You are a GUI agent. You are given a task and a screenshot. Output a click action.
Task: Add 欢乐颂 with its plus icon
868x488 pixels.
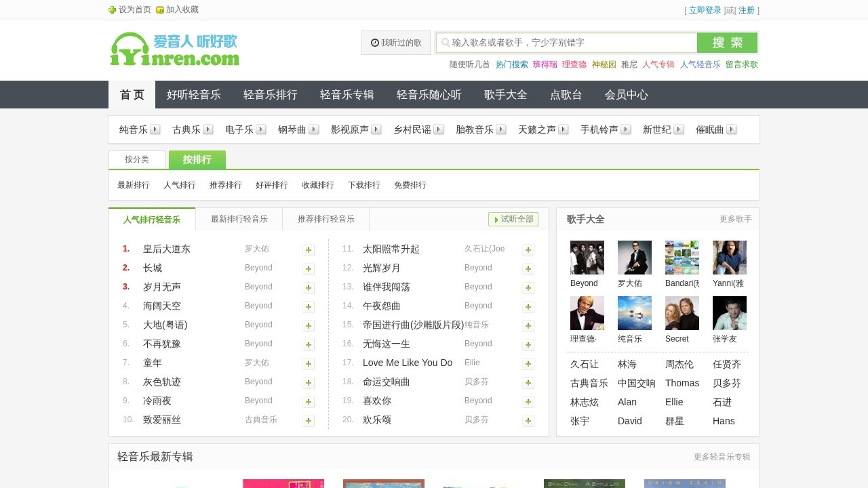point(528,421)
